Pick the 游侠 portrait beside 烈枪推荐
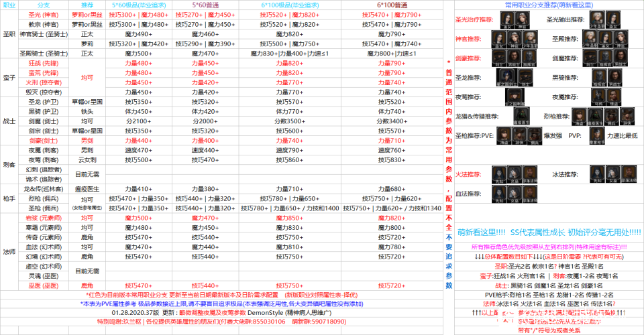The image size is (644, 335). pyautogui.click(x=627, y=117)
